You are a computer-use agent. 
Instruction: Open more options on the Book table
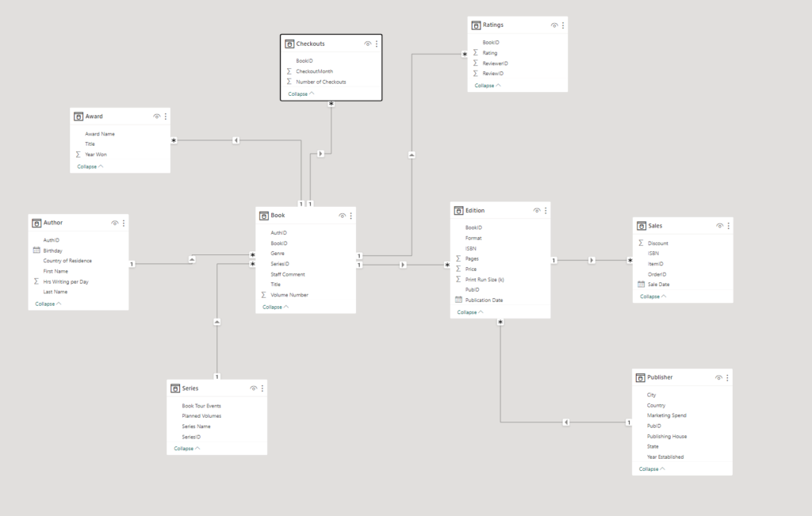tap(351, 216)
